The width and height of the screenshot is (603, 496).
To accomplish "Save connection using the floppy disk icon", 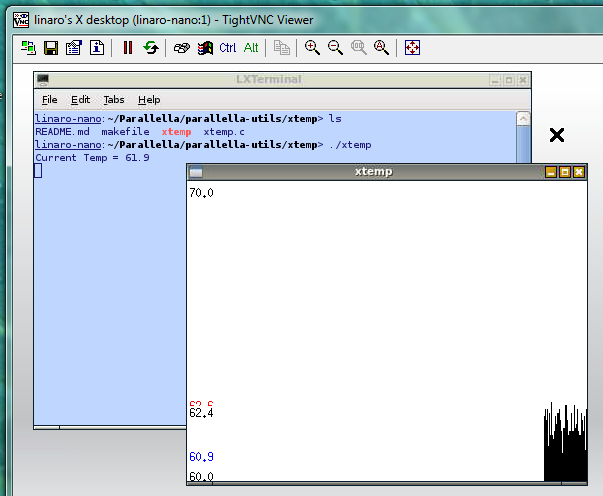I will 51,47.
